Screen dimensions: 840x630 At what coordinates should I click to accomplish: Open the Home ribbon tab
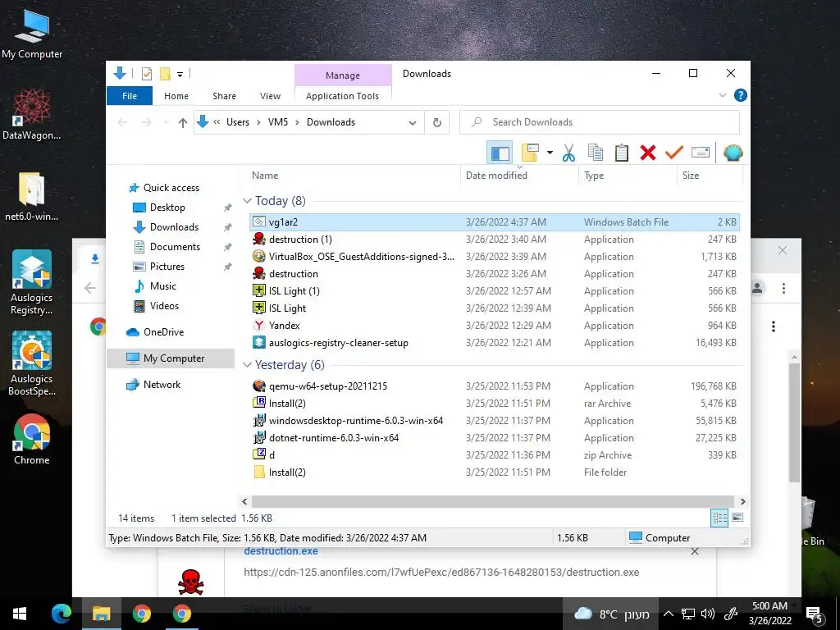(x=176, y=96)
